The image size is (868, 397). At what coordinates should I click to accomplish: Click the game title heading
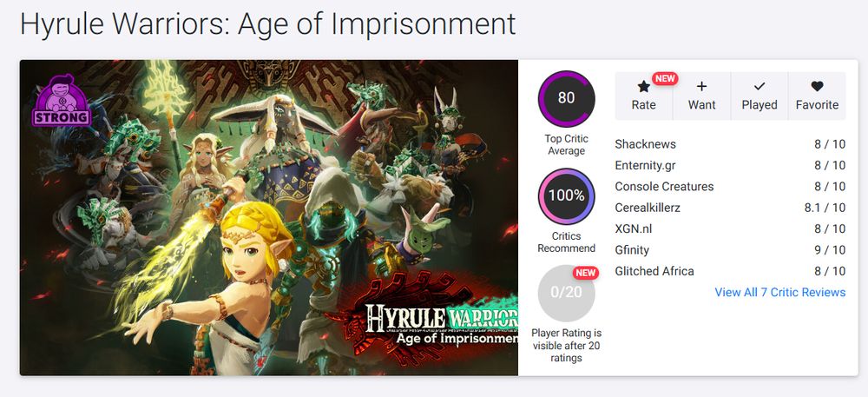[267, 23]
